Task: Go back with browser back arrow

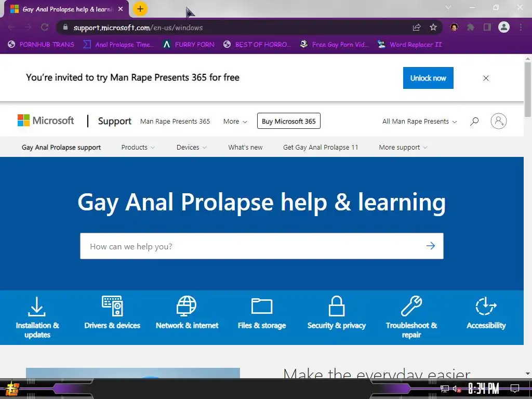Action: 11,27
